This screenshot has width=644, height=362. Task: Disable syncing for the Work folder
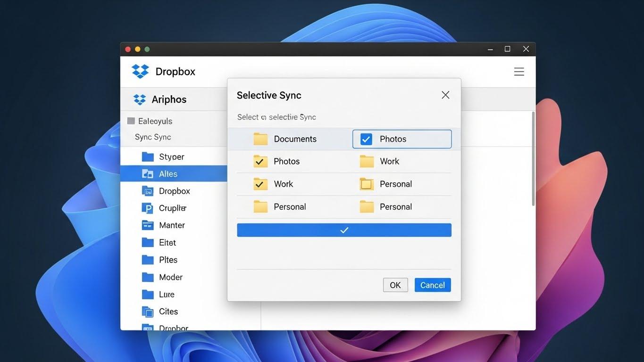(x=260, y=184)
